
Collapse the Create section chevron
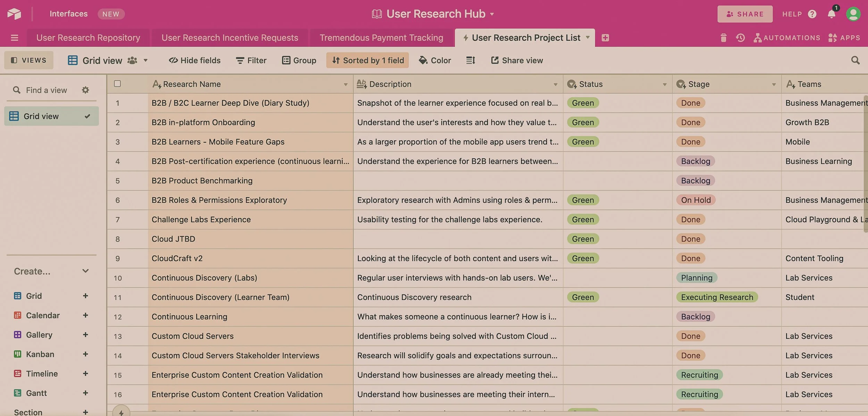85,271
